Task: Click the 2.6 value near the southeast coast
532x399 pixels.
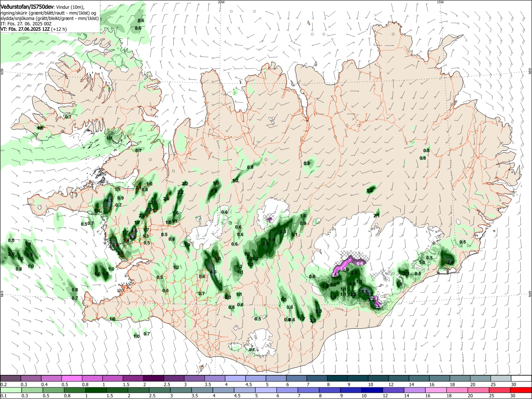Action: click(450, 262)
